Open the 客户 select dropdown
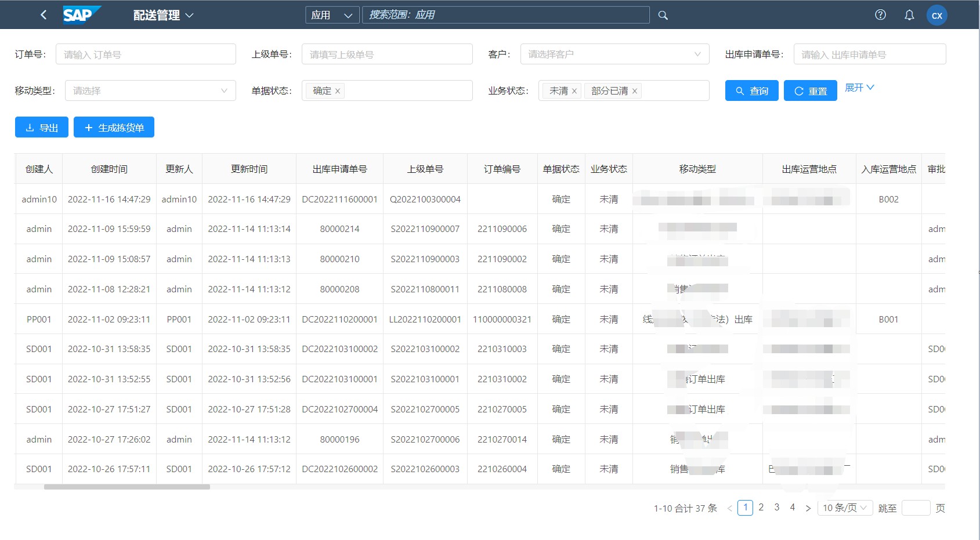Screen dimensions: 980x540 click(x=614, y=54)
